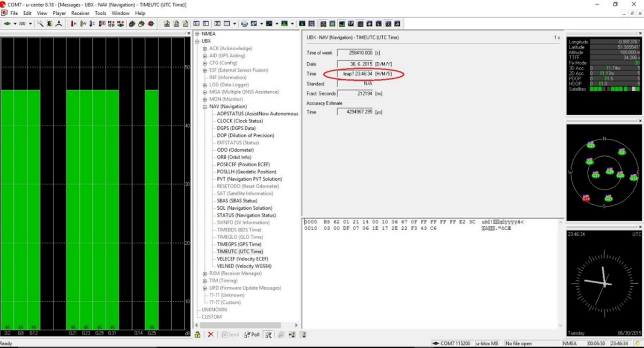Open the Receiver menu
644x348 pixels.
[x=80, y=13]
